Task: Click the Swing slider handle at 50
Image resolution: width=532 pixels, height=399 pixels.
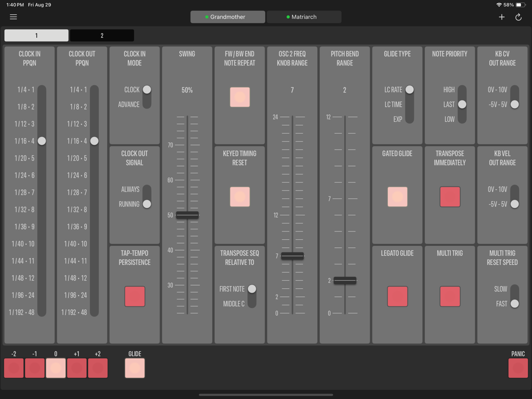Action: click(x=187, y=215)
